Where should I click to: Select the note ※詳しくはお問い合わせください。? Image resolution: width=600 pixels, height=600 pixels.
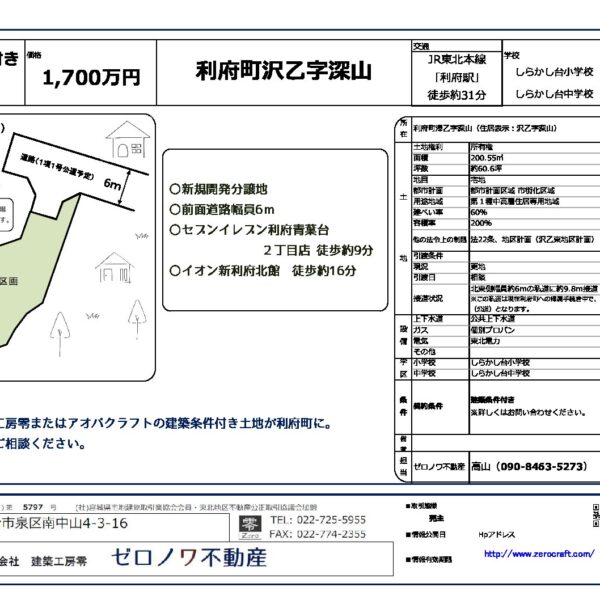point(528,412)
